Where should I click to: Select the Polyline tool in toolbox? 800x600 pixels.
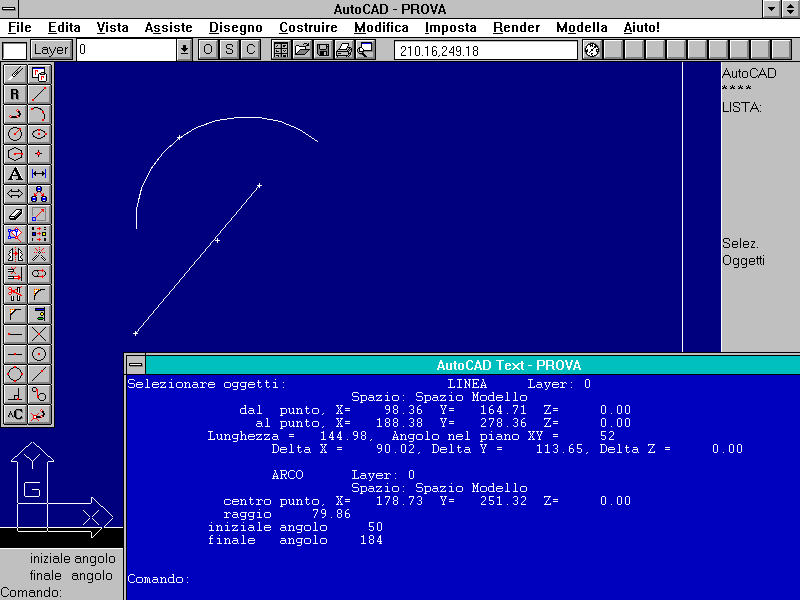point(15,114)
